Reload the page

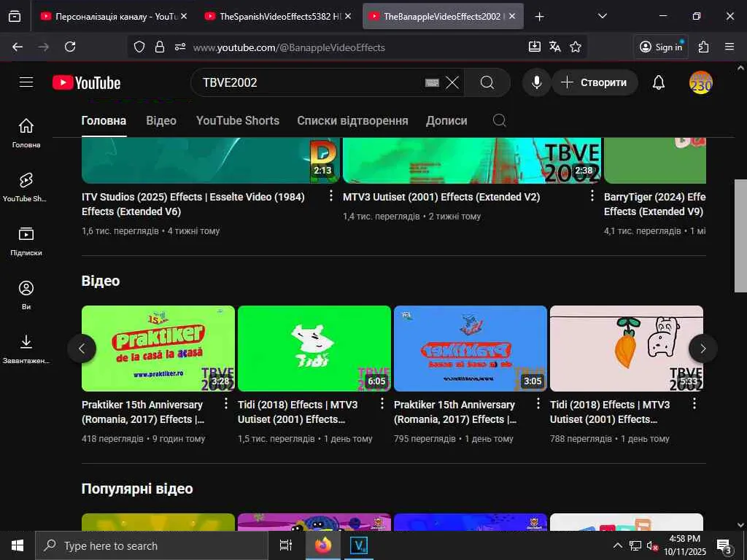point(70,47)
